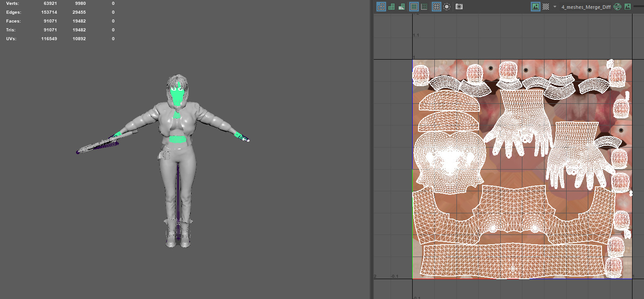The height and width of the screenshot is (299, 644).
Task: Toggle the isolate select dashed-circle icon
Action: pyautogui.click(x=447, y=7)
